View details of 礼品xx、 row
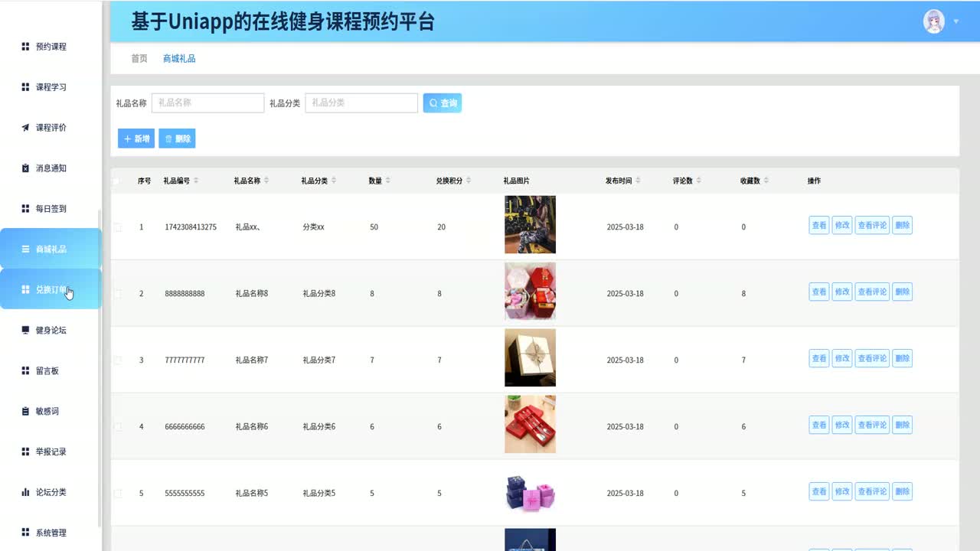The image size is (980, 551). pos(819,225)
